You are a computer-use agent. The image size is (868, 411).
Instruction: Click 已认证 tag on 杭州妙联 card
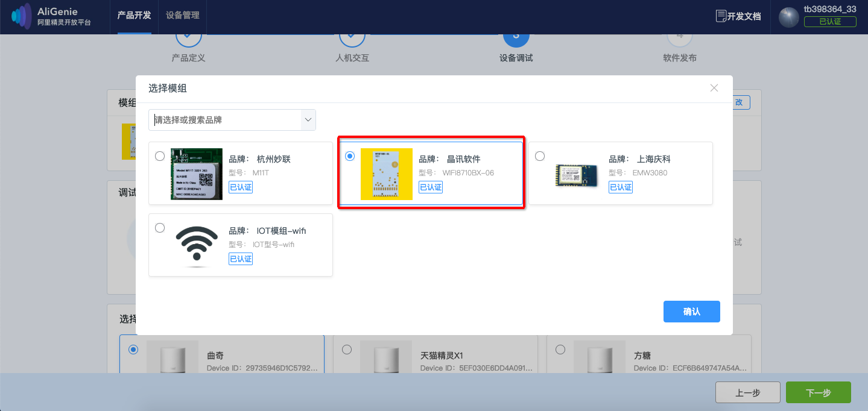pyautogui.click(x=241, y=187)
